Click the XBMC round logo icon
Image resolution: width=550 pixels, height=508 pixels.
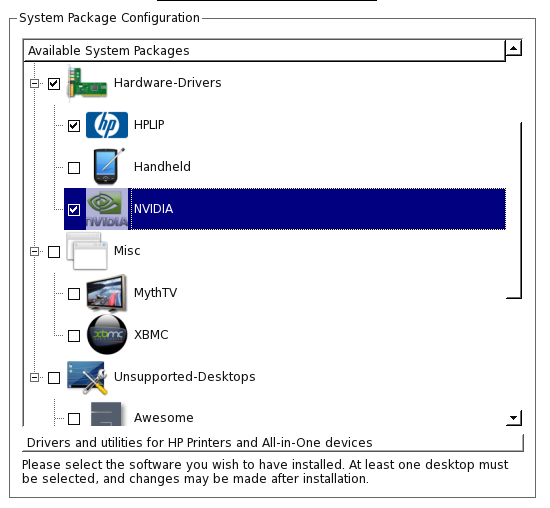(107, 335)
